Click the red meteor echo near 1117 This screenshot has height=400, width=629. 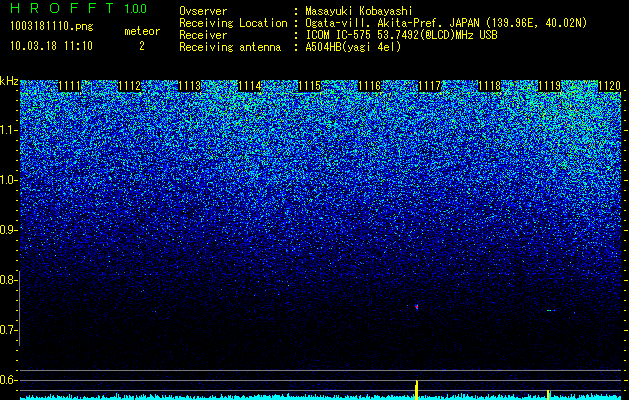click(416, 307)
